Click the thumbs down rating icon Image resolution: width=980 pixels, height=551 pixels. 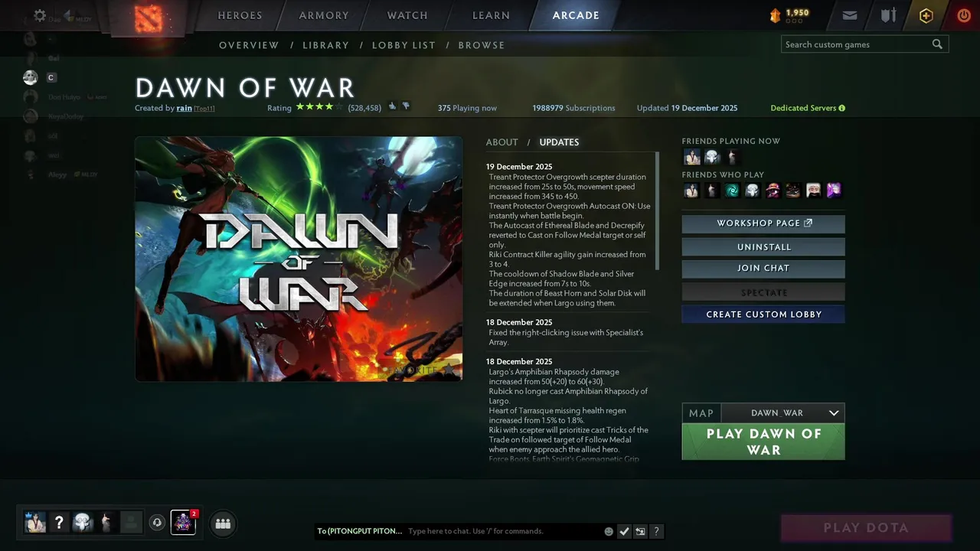(x=406, y=106)
